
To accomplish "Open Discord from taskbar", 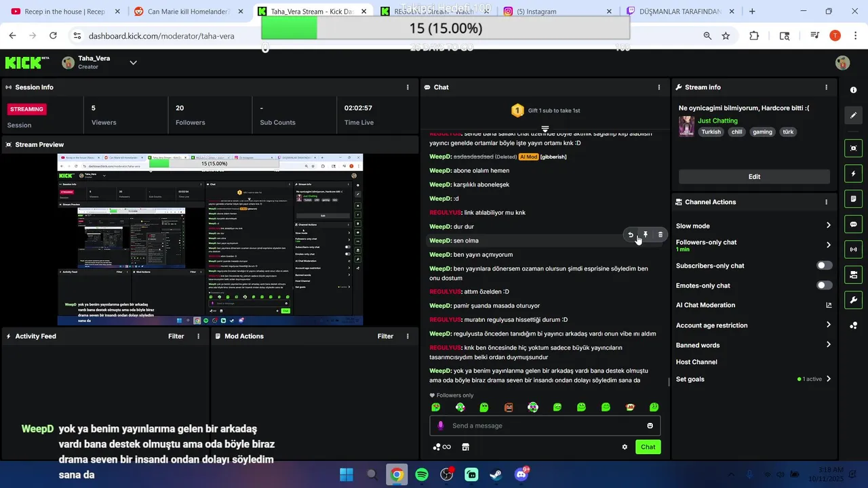I will click(521, 474).
